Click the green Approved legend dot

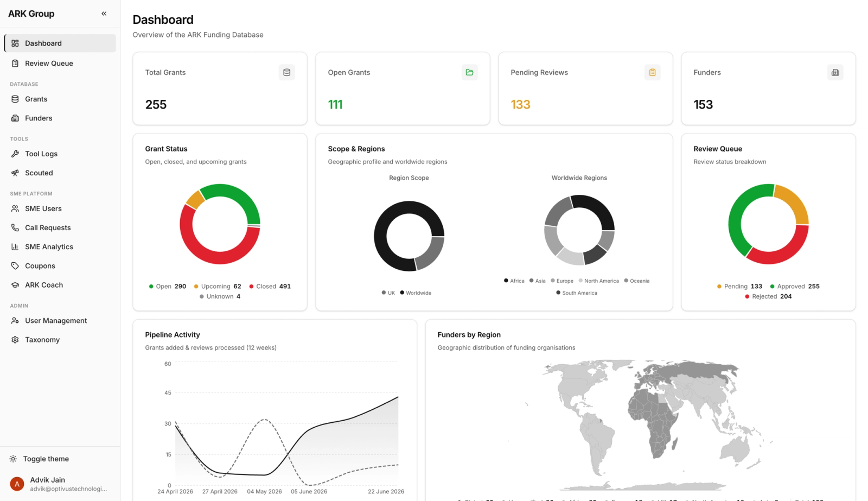772,287
